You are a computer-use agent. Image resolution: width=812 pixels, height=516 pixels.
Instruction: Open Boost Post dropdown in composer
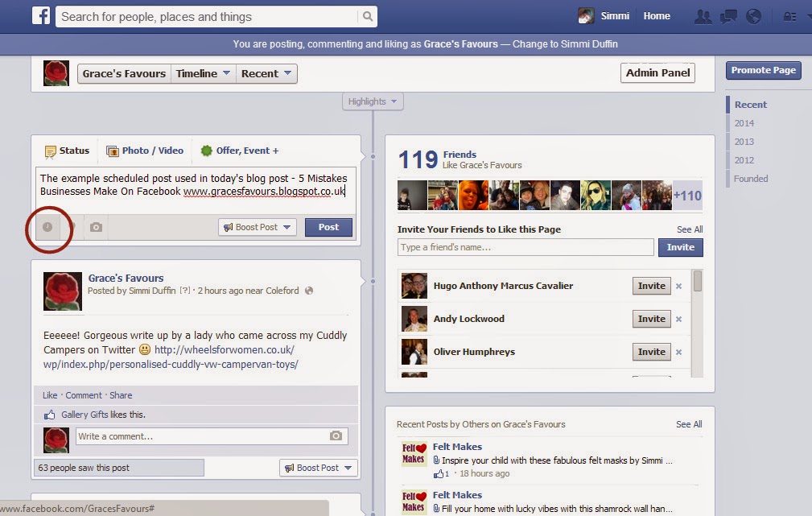(x=258, y=227)
